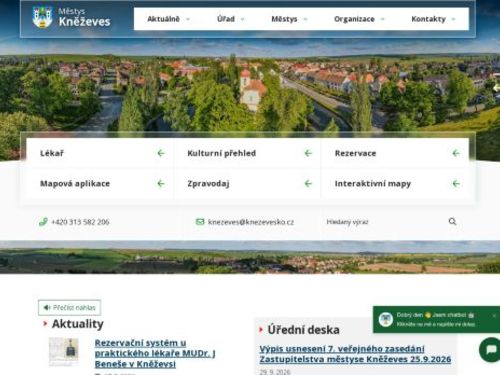Viewport: 500px width, 375px height.
Task: Expand the Kontakty dropdown chevron
Action: click(x=453, y=19)
